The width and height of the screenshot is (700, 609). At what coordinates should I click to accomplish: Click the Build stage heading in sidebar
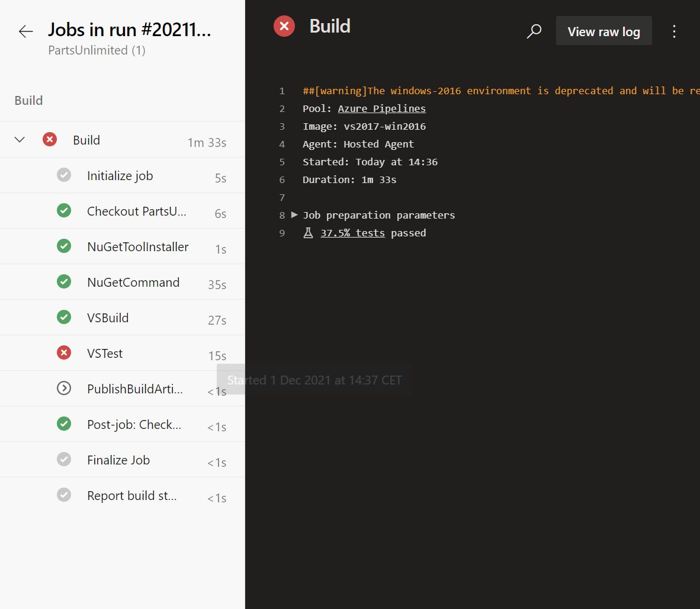coord(28,101)
